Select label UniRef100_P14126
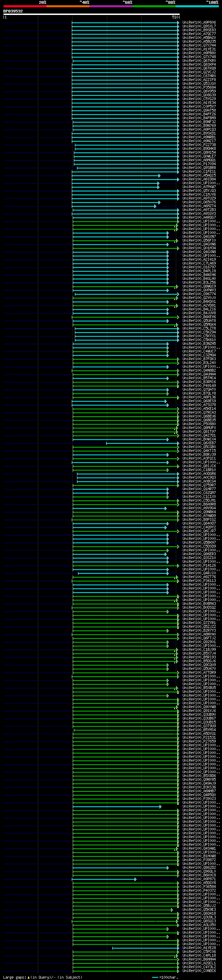The image size is (222, 980). [x=199, y=565]
